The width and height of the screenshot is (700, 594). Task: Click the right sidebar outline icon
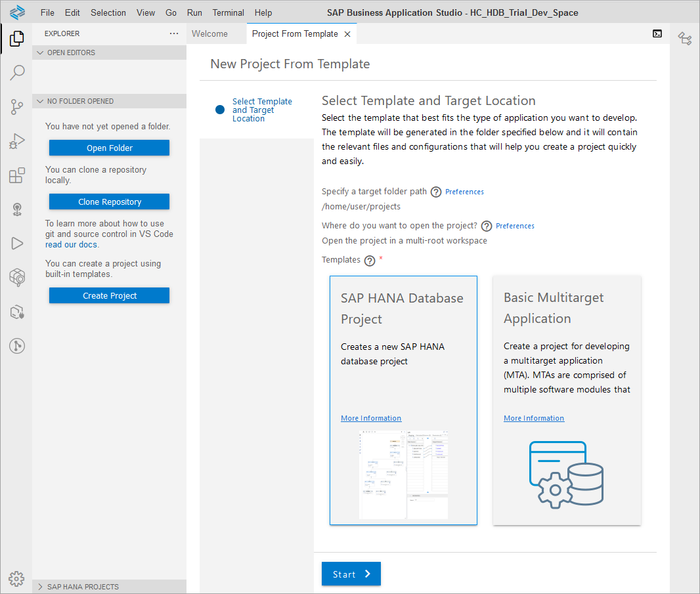point(685,38)
